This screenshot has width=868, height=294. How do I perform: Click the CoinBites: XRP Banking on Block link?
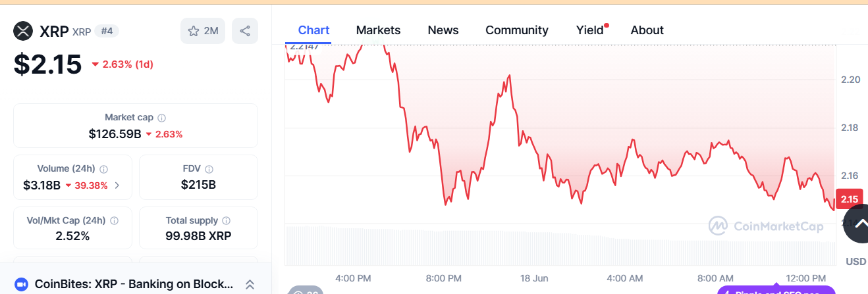pos(134,284)
